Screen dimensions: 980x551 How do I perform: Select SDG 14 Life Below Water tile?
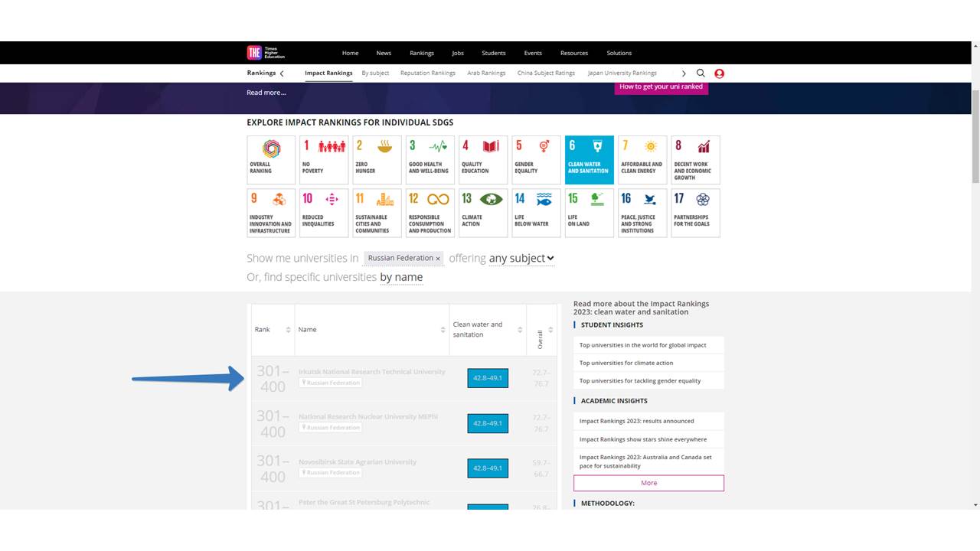[x=536, y=213]
